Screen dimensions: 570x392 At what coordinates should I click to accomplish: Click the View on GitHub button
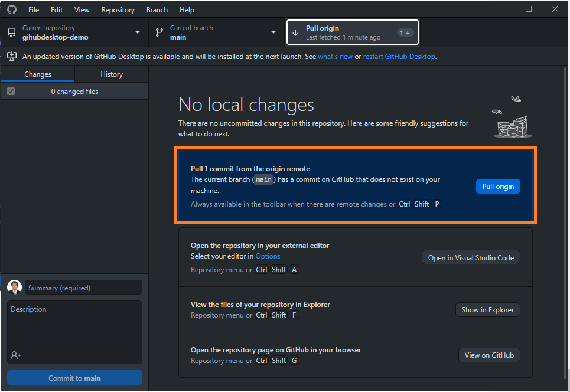pos(489,355)
